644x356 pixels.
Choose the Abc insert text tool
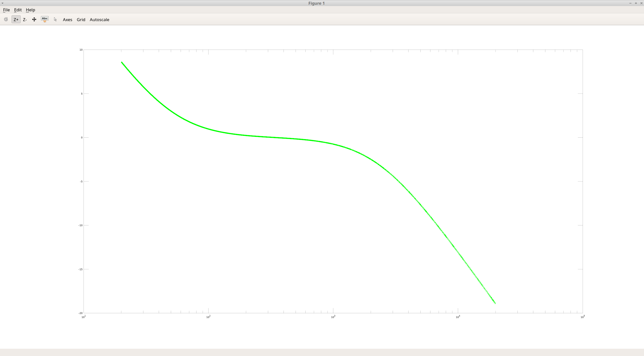pyautogui.click(x=45, y=19)
